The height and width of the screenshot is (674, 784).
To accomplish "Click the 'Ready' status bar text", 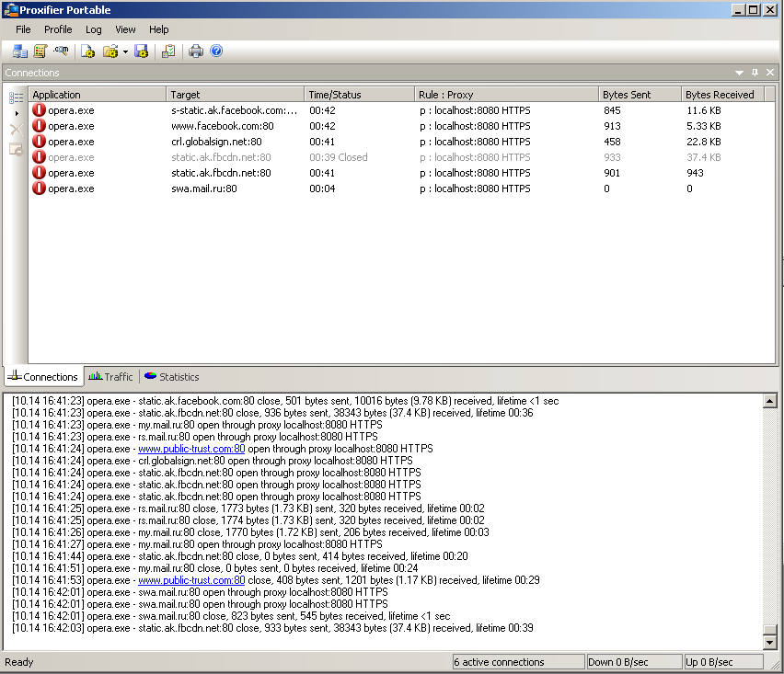I will coord(19,662).
